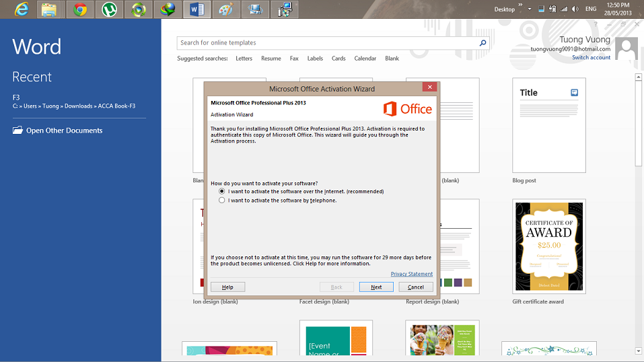The image size is (644, 362).
Task: Select activate over the Internet option
Action: pyautogui.click(x=222, y=192)
